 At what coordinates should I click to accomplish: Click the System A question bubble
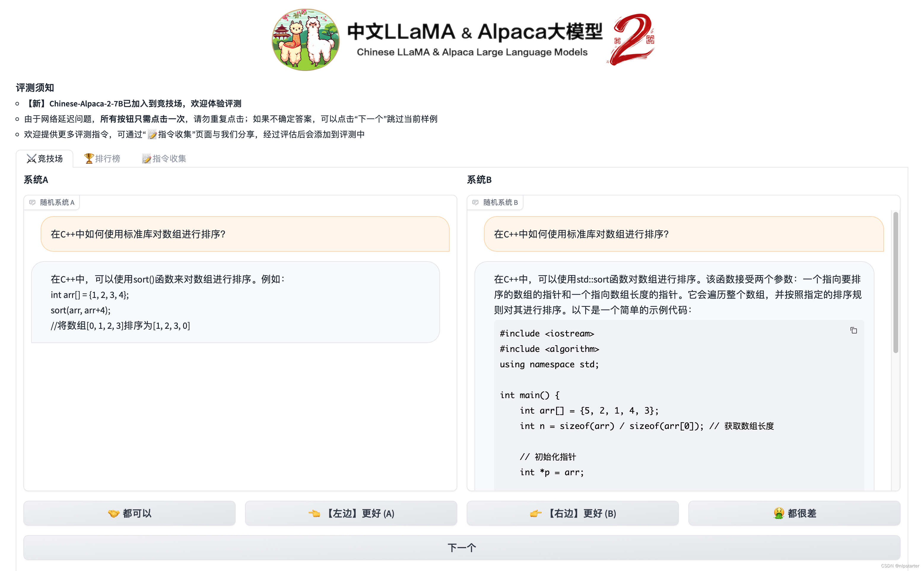pyautogui.click(x=245, y=234)
